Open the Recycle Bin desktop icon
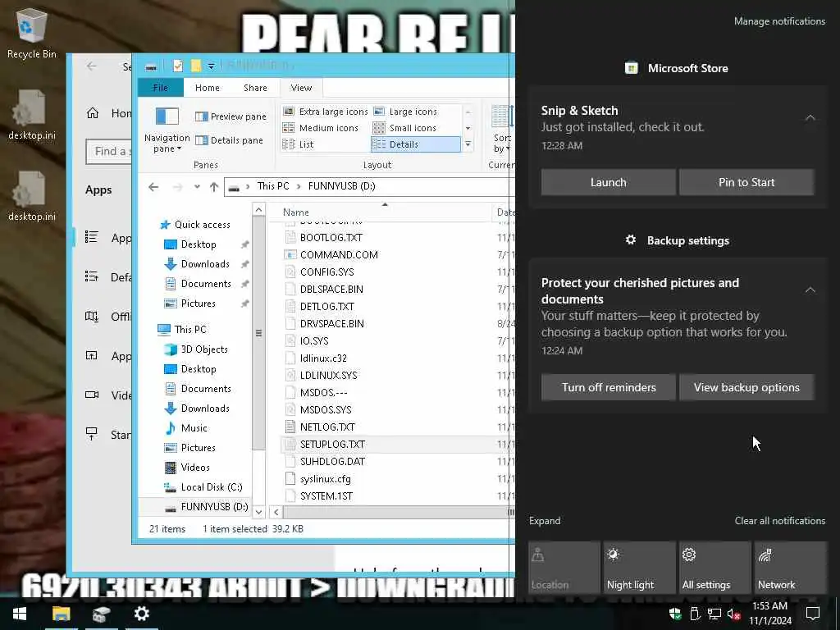840x630 pixels. coord(31,33)
